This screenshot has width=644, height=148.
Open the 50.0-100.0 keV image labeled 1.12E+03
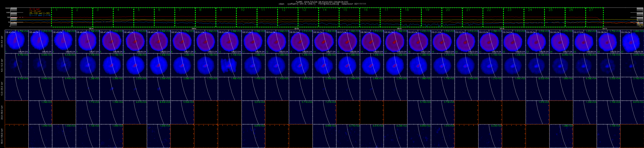tap(88, 136)
